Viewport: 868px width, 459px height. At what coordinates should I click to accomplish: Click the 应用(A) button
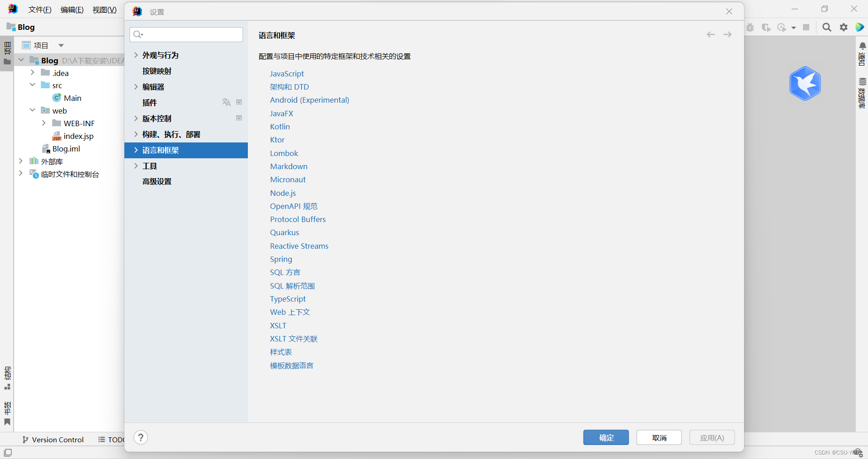pos(712,437)
